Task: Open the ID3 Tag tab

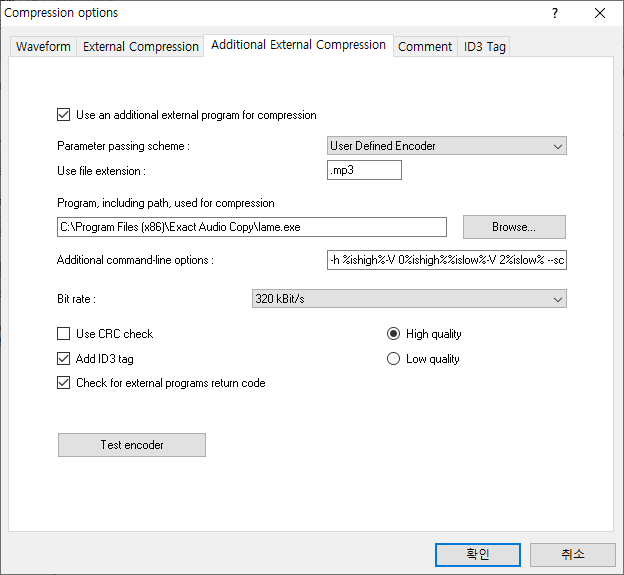Action: point(485,47)
